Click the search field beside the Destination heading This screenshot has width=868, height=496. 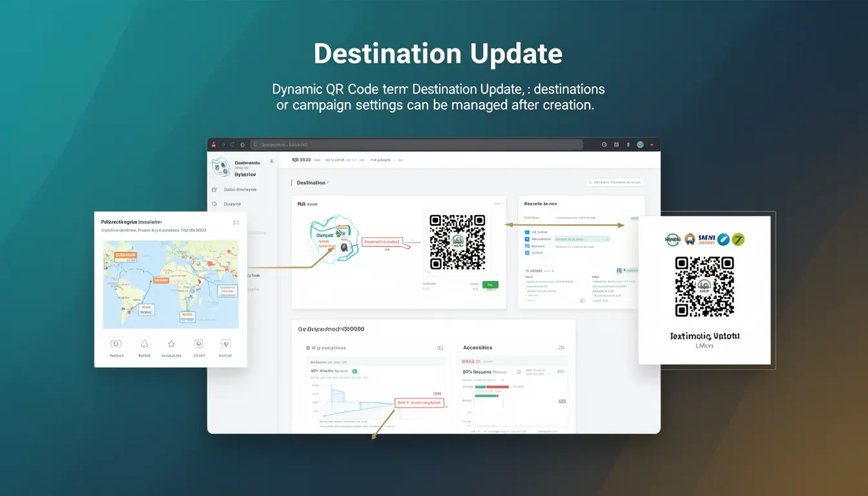615,183
